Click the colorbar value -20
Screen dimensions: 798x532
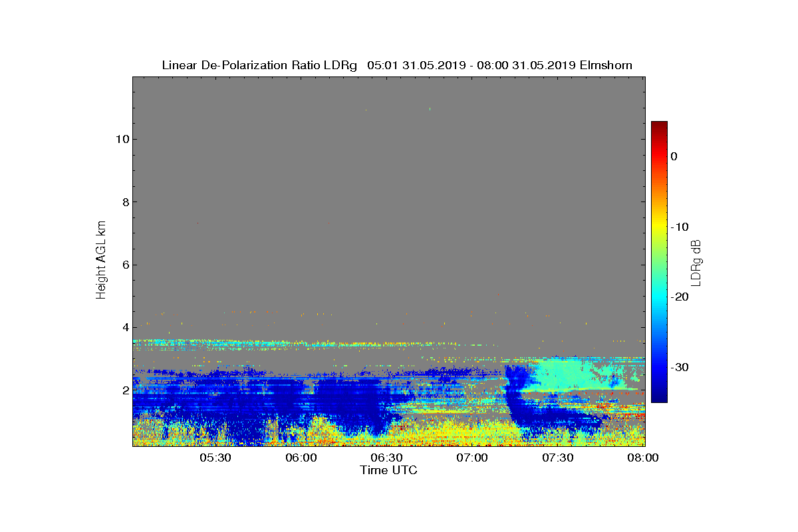point(680,297)
